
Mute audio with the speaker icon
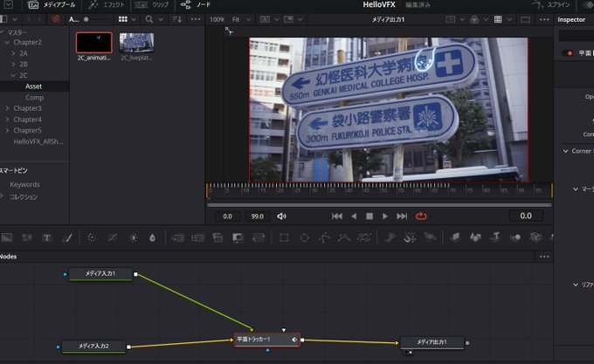click(281, 216)
